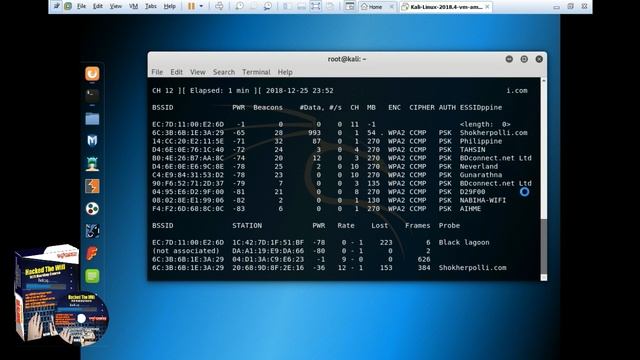Viewport: 640px width, 360px height.
Task: Open Faraday from the dock
Action: coord(92,253)
